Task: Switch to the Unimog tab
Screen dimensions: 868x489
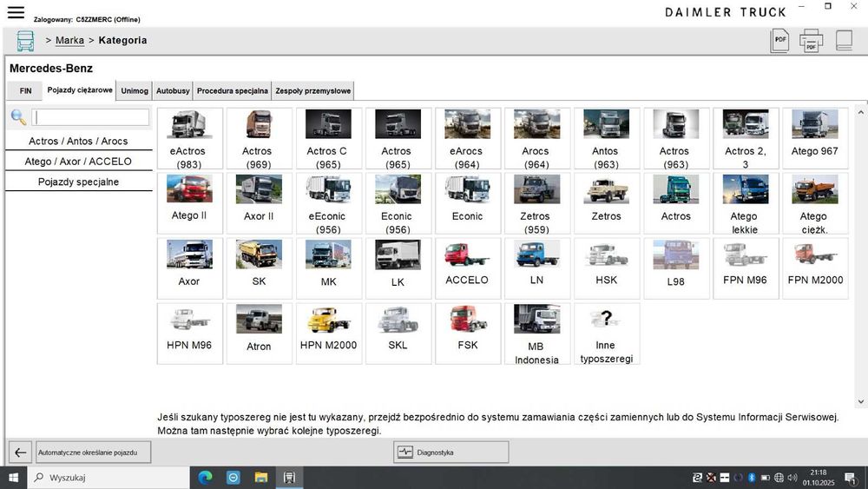Action: (x=135, y=90)
